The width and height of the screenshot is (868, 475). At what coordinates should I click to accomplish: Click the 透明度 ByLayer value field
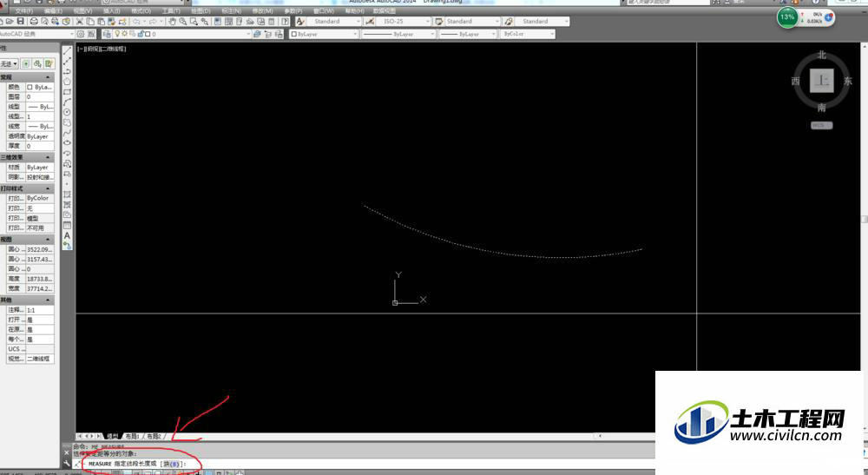39,136
